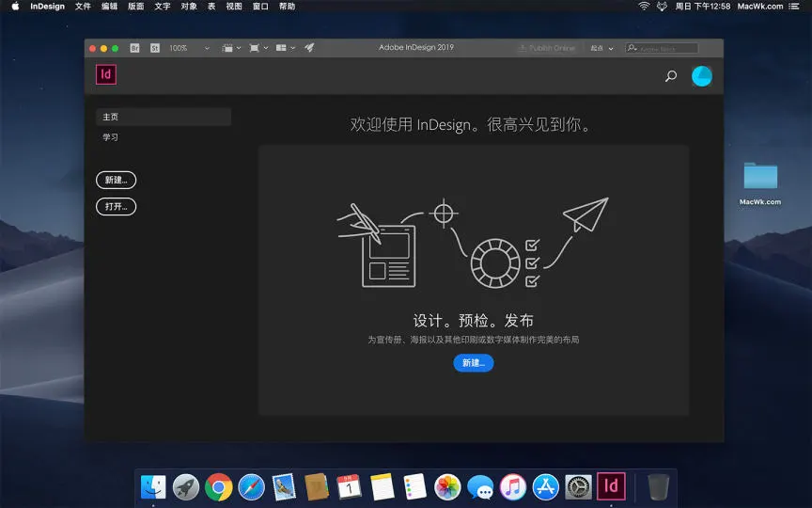Open Reminders from the Dock
812x508 pixels.
(414, 487)
